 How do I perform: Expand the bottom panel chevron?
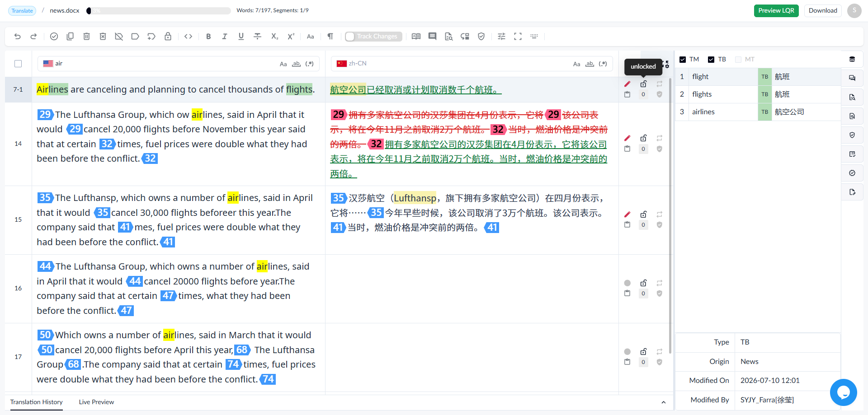pyautogui.click(x=663, y=402)
